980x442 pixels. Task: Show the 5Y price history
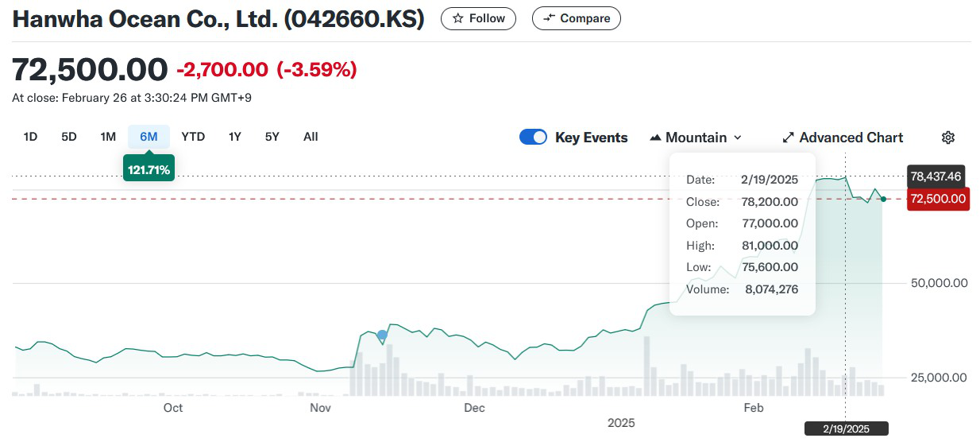[x=272, y=137]
